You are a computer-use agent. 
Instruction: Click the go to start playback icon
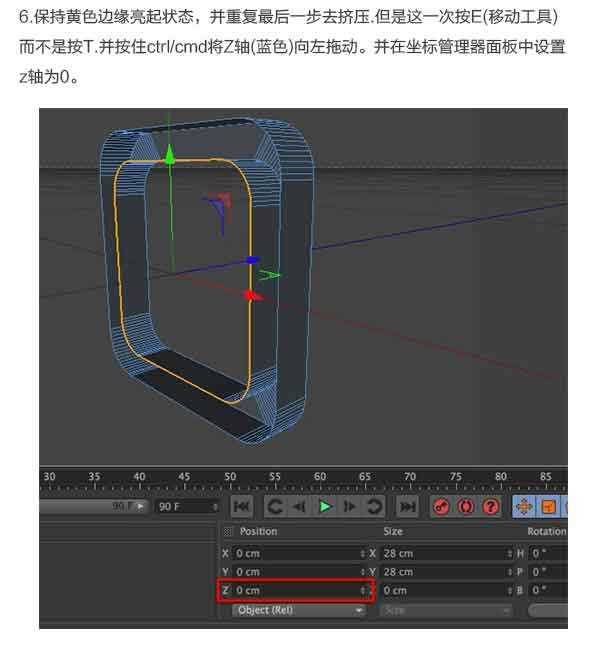(x=241, y=507)
